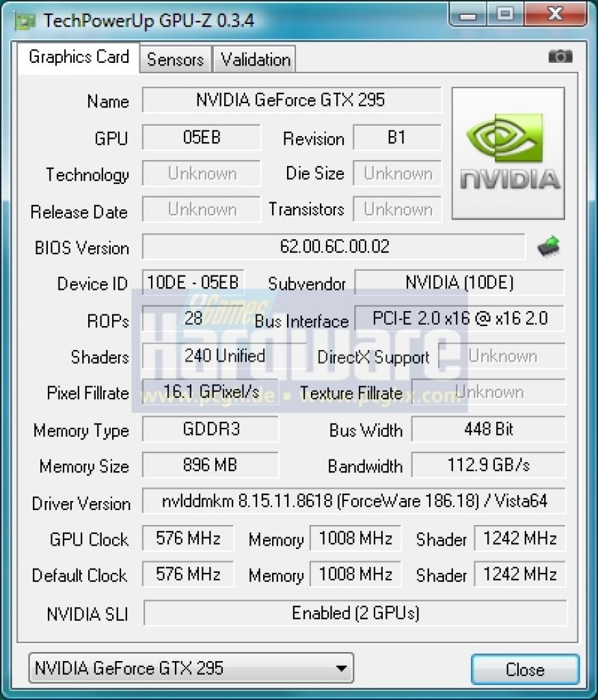
Task: Click the BIOS Version field 62.00.6C.00.02
Action: pos(334,246)
